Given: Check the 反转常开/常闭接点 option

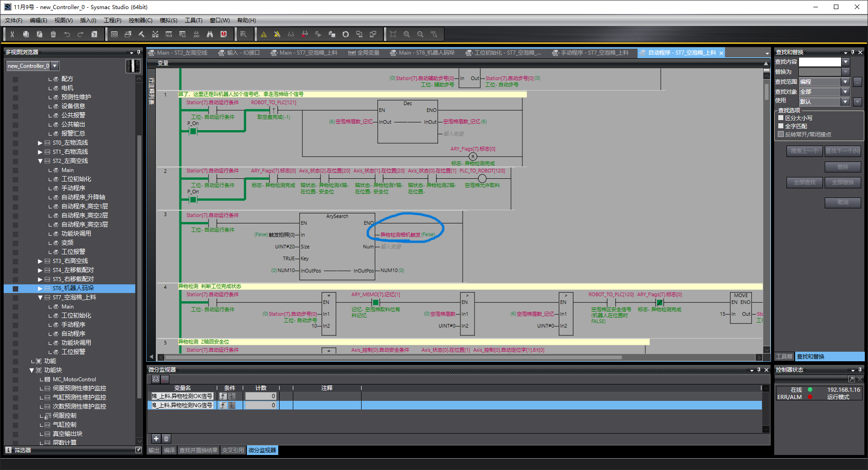Looking at the screenshot, I should pyautogui.click(x=781, y=134).
